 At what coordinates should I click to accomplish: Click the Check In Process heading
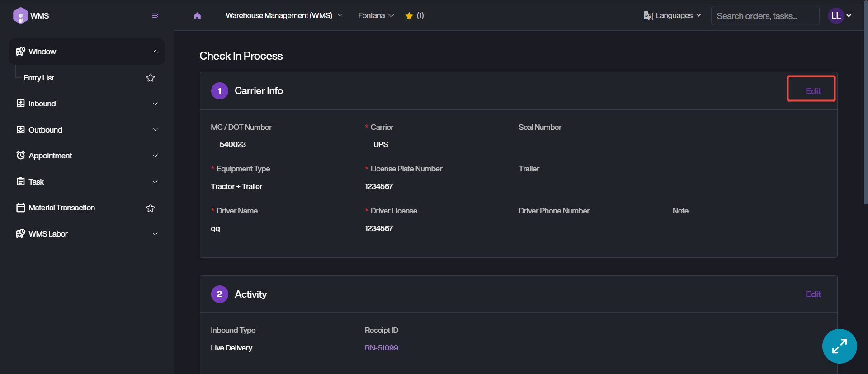point(241,56)
